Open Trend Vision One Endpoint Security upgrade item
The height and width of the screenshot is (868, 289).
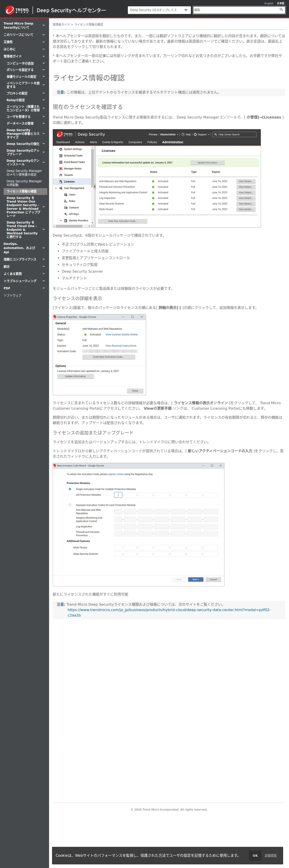point(24,207)
